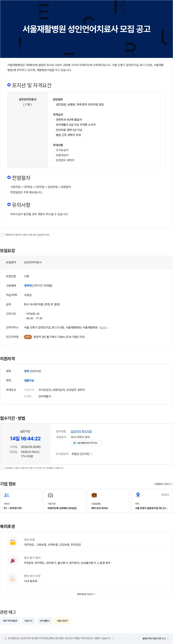Click the 마감일 2026.10.14(수) date

(30, 452)
